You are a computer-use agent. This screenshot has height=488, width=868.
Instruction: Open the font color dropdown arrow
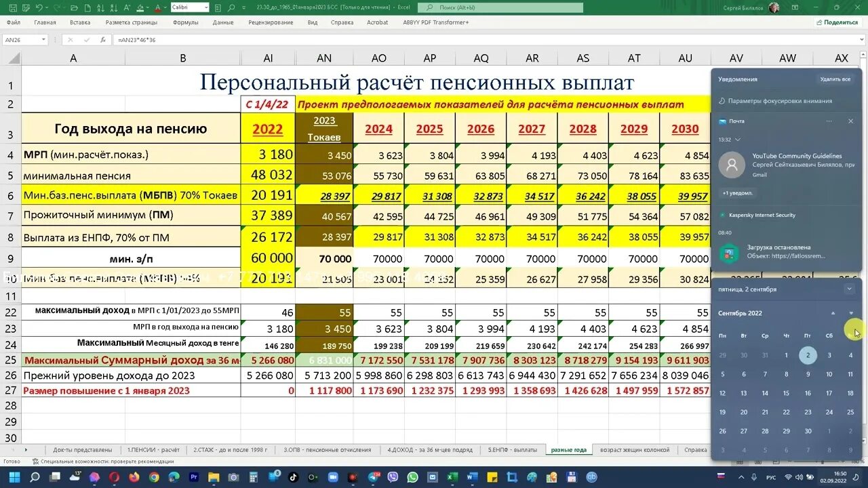coord(165,7)
